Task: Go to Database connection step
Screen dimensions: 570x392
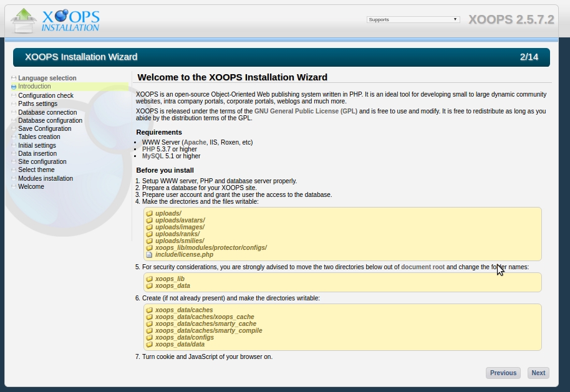Action: pos(47,112)
